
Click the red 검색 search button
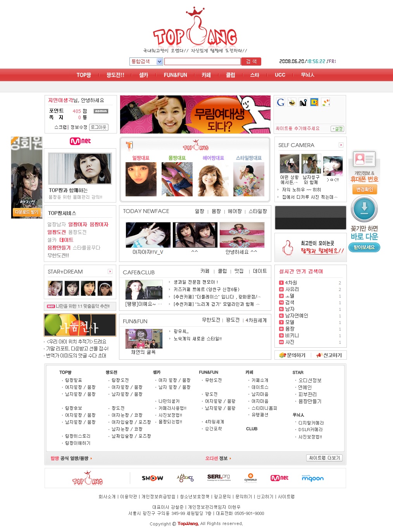pyautogui.click(x=251, y=61)
